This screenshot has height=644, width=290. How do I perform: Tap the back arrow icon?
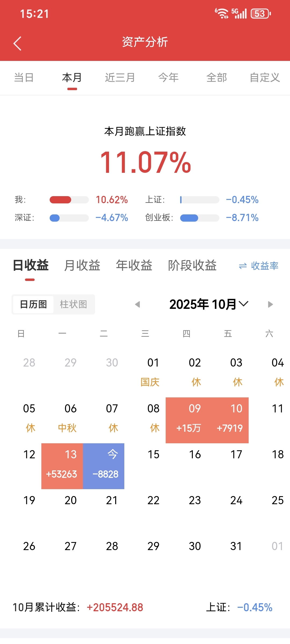(x=17, y=43)
